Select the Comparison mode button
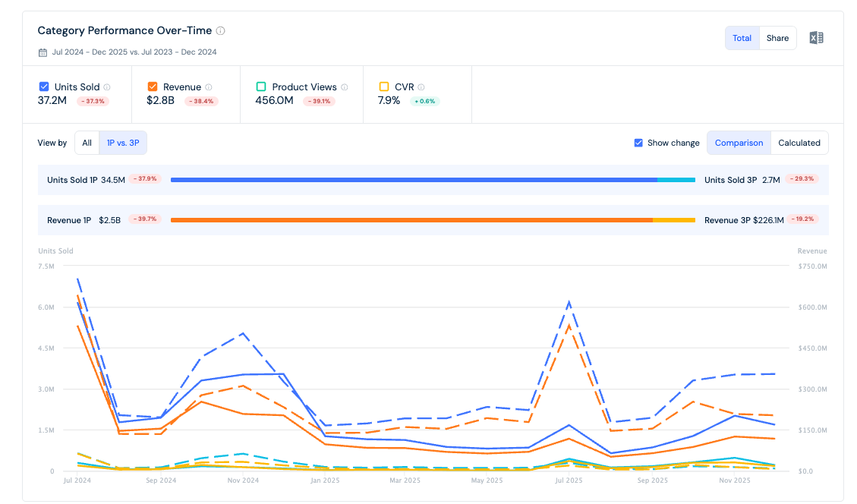The height and width of the screenshot is (504, 857). [739, 143]
